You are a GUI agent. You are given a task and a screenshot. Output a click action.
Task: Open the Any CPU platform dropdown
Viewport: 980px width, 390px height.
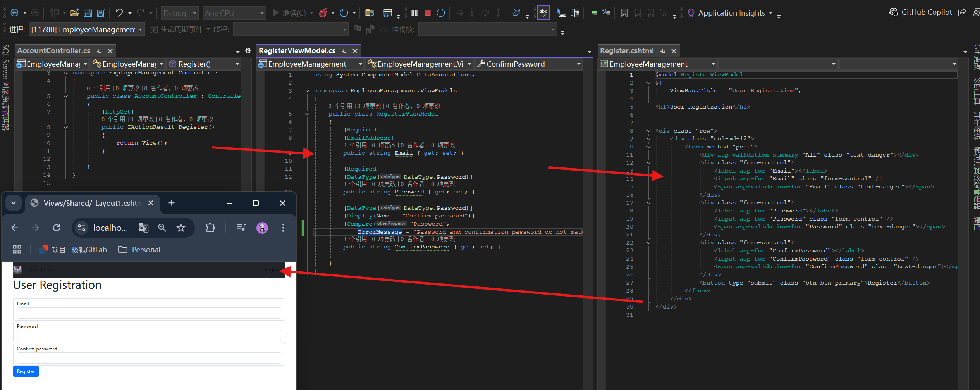click(x=234, y=13)
